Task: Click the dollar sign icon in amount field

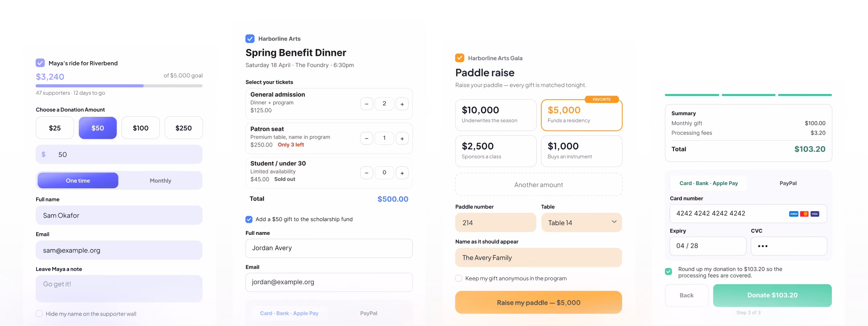Action: [43, 154]
